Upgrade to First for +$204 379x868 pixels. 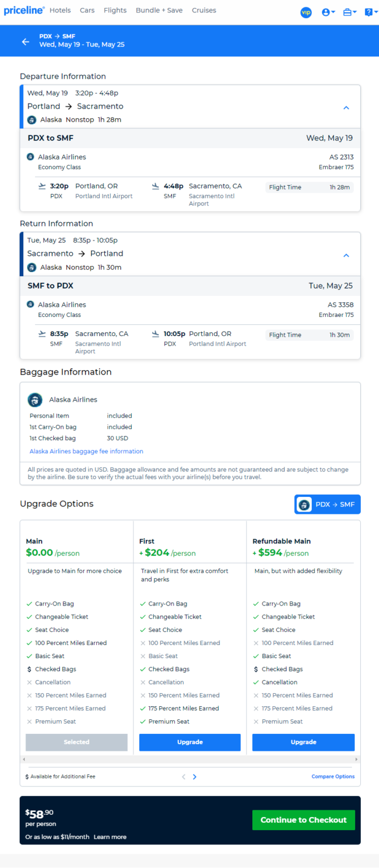click(x=189, y=742)
